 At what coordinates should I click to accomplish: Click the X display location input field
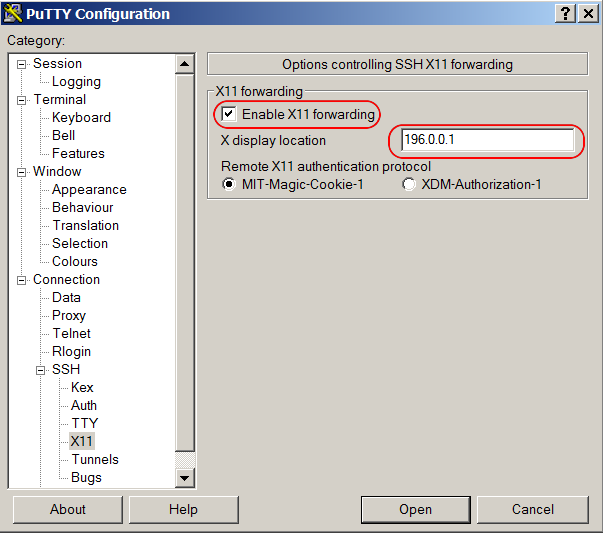click(x=487, y=140)
